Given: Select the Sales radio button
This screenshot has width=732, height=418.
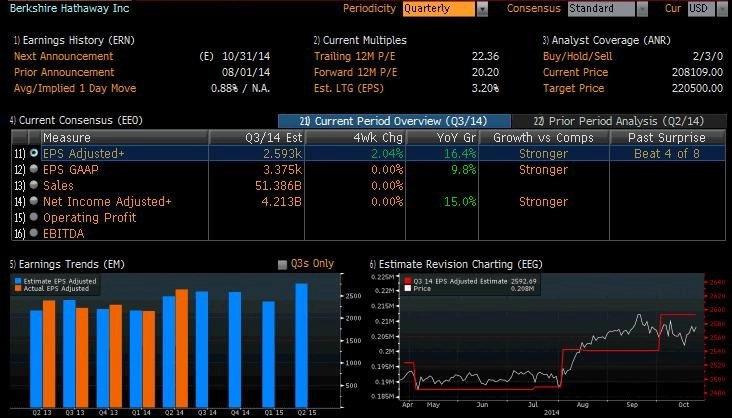Looking at the screenshot, I should pyautogui.click(x=34, y=184).
